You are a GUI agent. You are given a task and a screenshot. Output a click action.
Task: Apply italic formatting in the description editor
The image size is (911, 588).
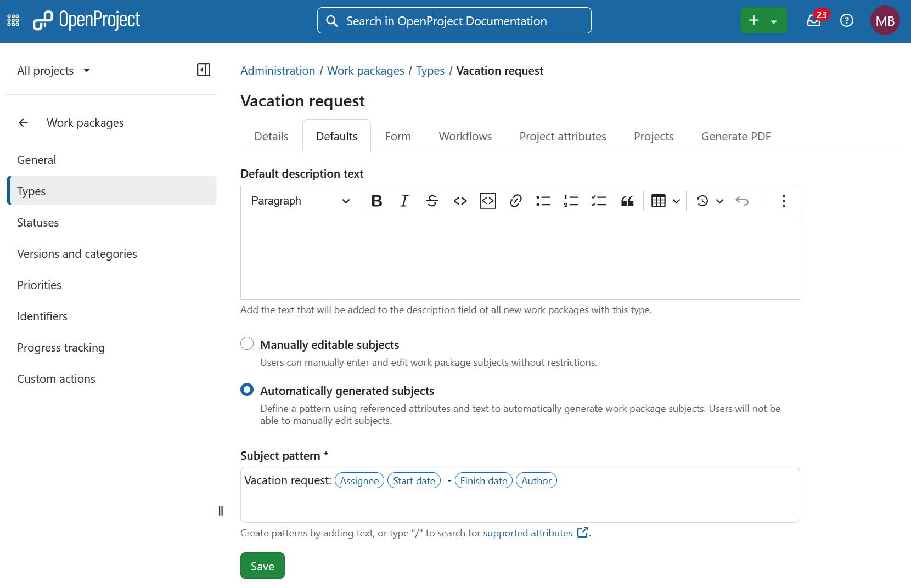pyautogui.click(x=404, y=201)
